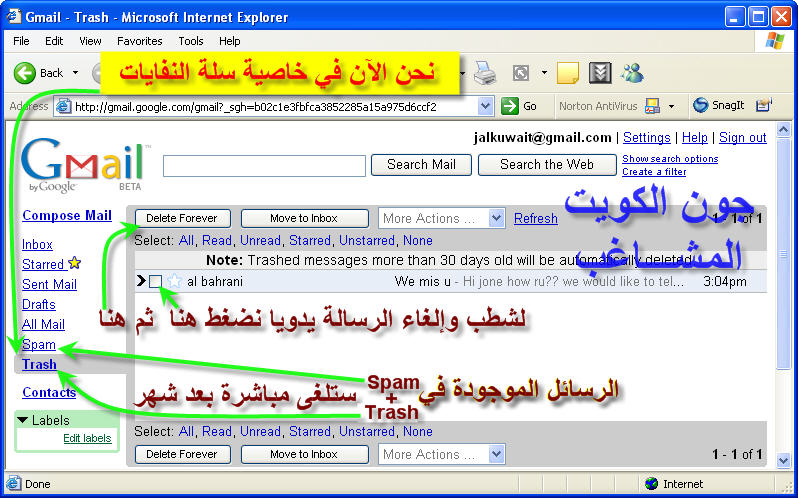Viewport: 798px width, 498px height.
Task: Click the Sign out link
Action: pyautogui.click(x=743, y=138)
